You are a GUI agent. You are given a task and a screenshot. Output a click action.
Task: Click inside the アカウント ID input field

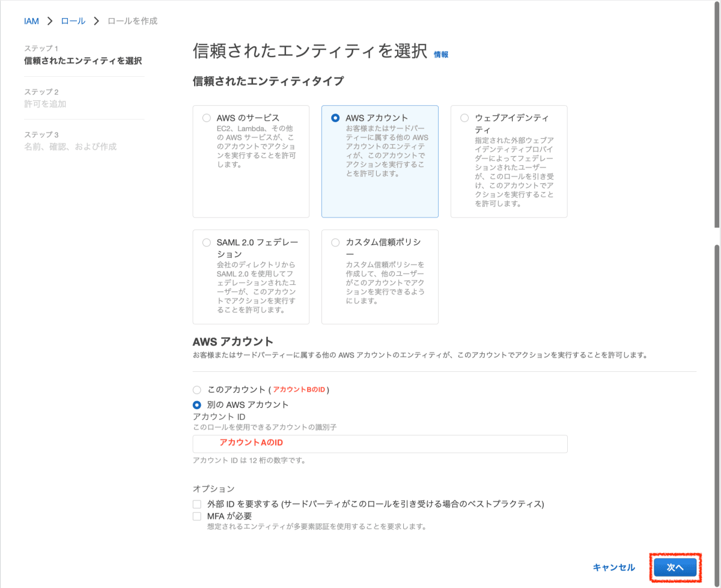click(x=380, y=444)
